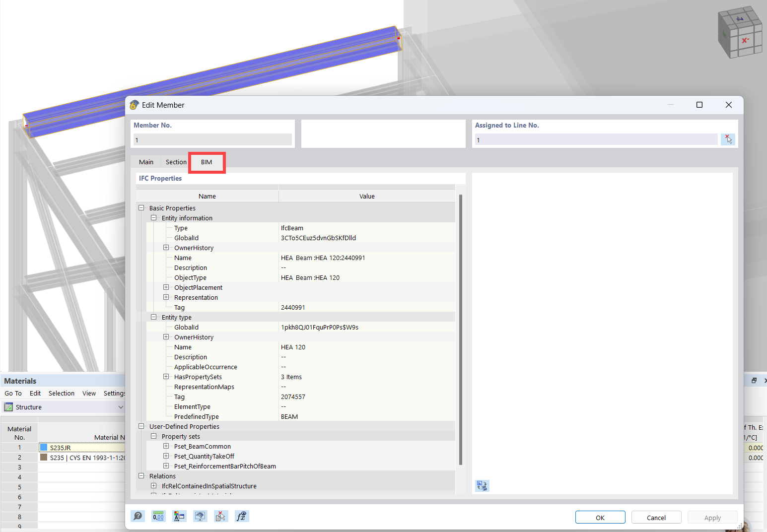The image size is (767, 532).
Task: Expand Pset_BeamCommon property set
Action: (x=166, y=446)
